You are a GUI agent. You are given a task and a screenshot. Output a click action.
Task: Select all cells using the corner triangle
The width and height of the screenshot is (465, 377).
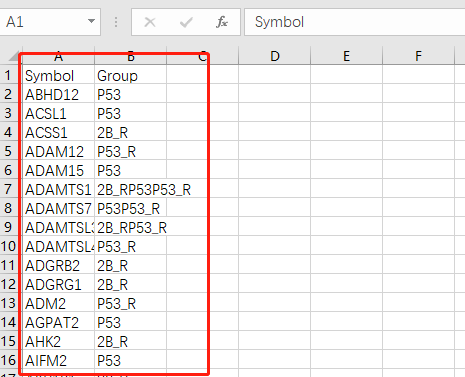click(14, 56)
